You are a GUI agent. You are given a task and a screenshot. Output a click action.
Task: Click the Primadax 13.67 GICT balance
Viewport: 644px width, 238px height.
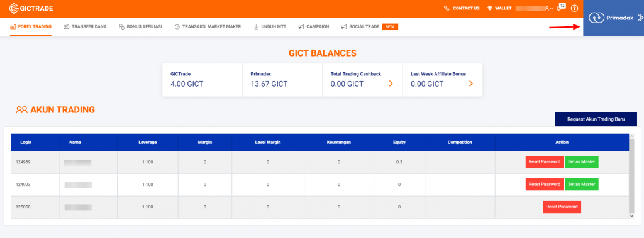click(269, 84)
